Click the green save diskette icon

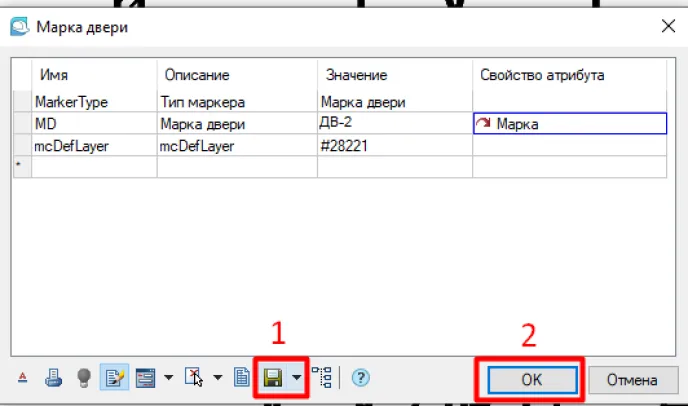271,377
